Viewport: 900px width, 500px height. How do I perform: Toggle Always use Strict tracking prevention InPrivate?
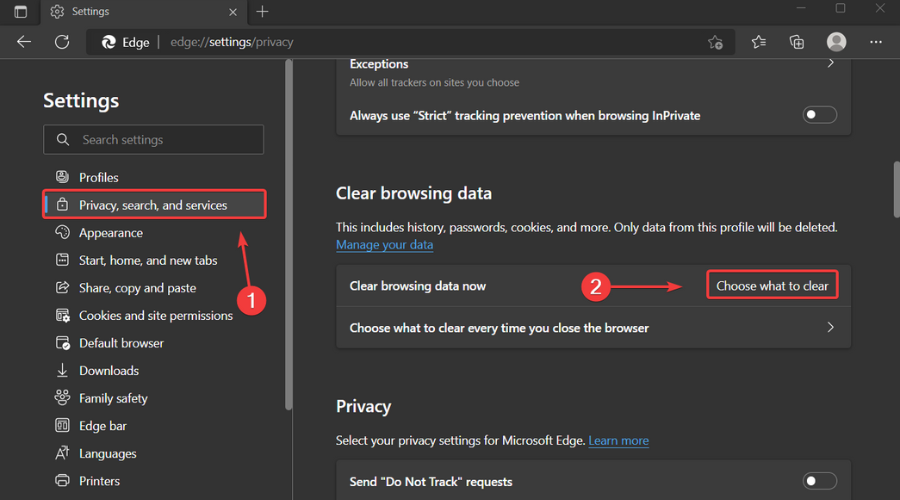[x=819, y=115]
